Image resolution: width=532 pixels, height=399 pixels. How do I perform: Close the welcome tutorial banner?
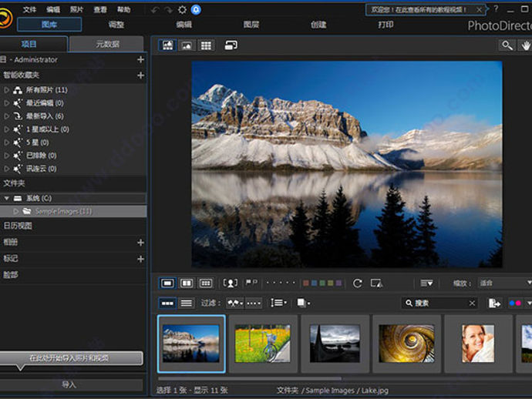pos(479,9)
